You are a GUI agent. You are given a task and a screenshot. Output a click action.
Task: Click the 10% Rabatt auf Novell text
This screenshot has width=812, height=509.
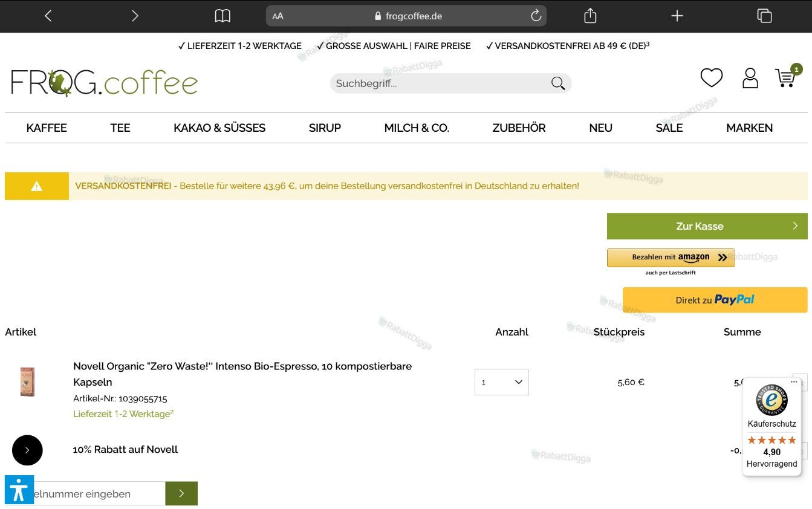[x=125, y=449]
